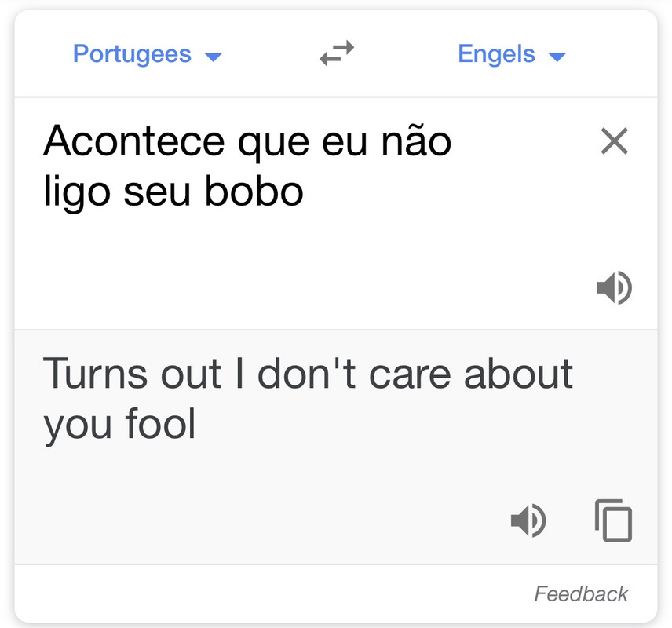
Task: Open the Portugees source language dropdown
Action: [147, 54]
